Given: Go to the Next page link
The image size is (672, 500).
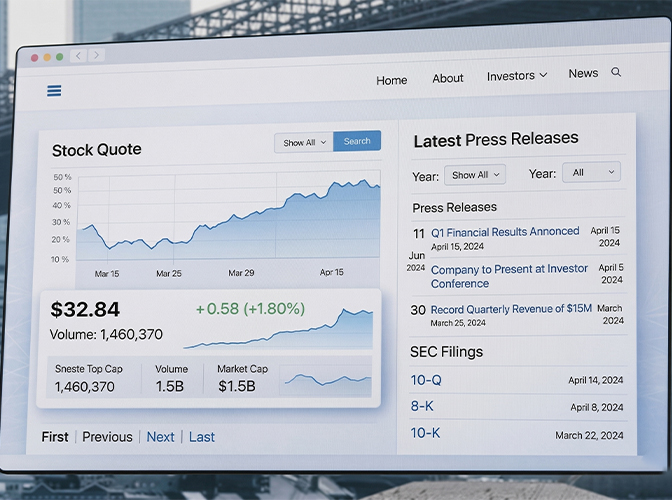Looking at the screenshot, I should click(160, 437).
